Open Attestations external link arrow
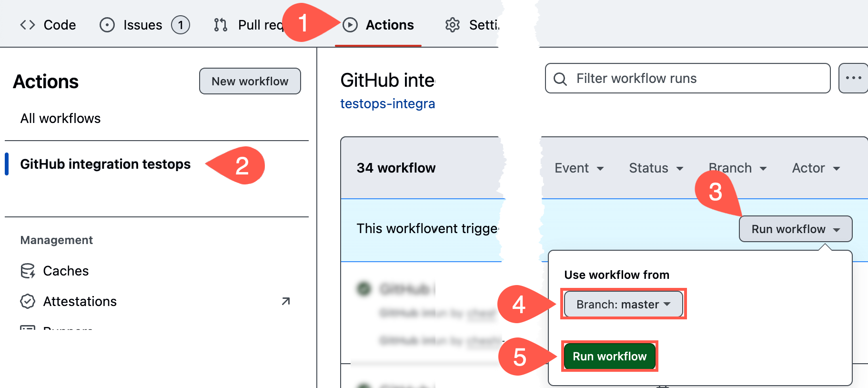The width and height of the screenshot is (868, 388). [286, 301]
